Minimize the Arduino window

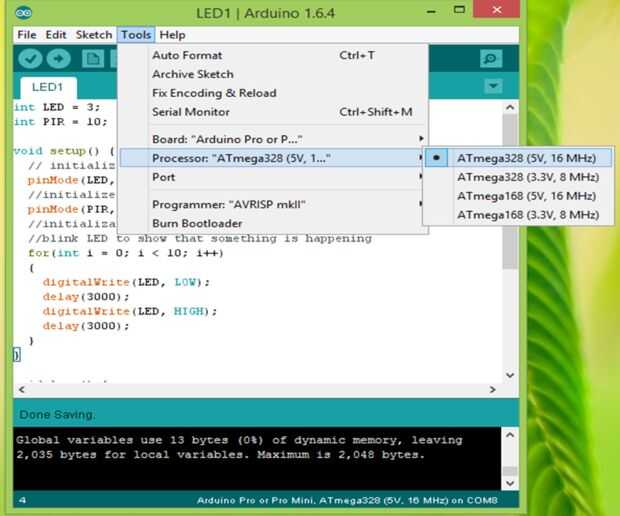coord(431,11)
